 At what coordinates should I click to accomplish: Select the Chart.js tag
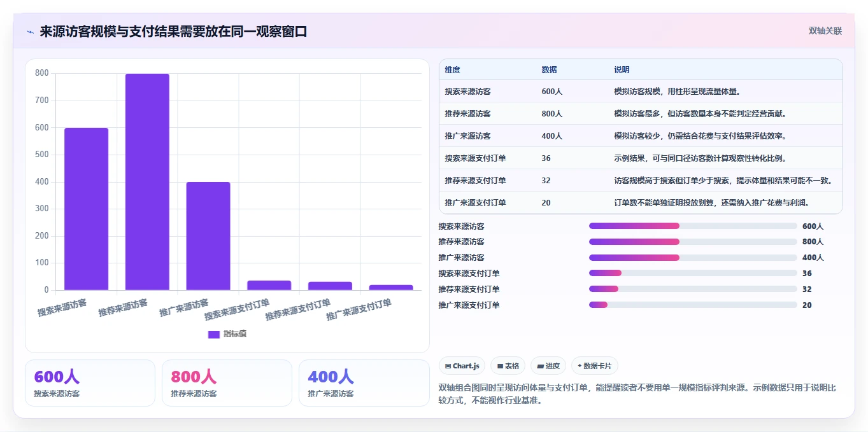tap(462, 366)
